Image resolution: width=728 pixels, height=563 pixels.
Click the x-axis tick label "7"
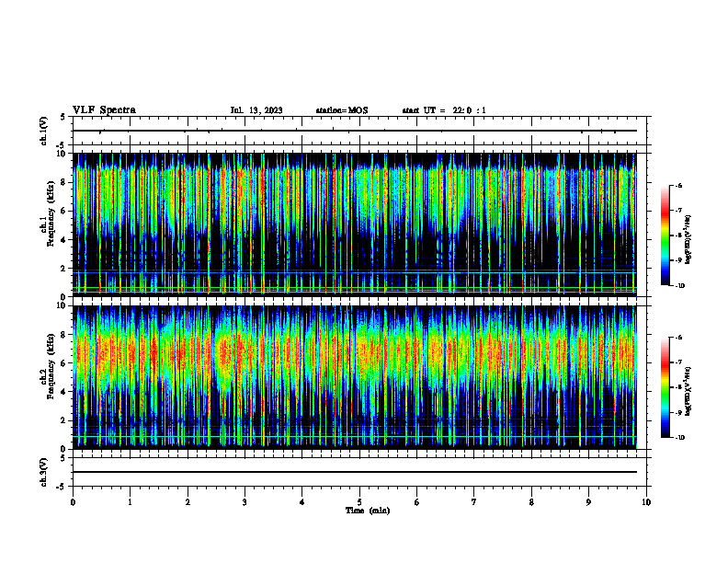(474, 502)
